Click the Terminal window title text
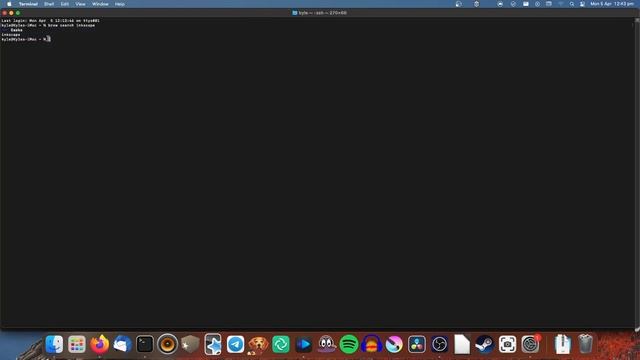Screen dimensions: 640x360 pyautogui.click(x=322, y=13)
